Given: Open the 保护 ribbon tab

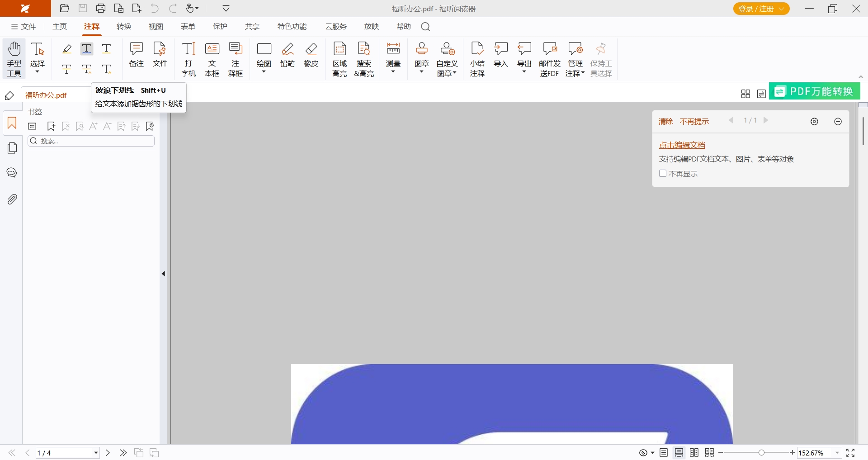Looking at the screenshot, I should pos(220,27).
